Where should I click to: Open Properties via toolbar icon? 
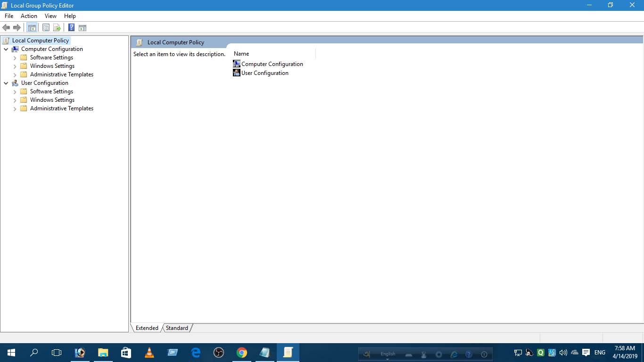(x=46, y=27)
